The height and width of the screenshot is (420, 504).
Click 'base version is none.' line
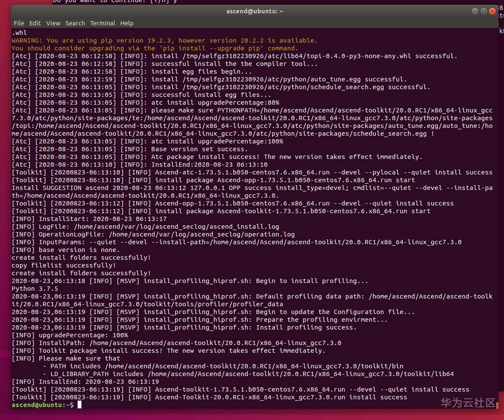(x=66, y=250)
